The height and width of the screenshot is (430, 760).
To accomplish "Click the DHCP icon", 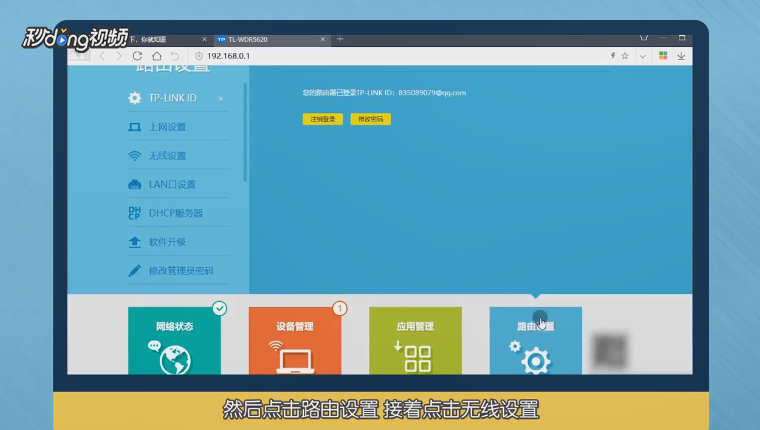I will pyautogui.click(x=134, y=213).
